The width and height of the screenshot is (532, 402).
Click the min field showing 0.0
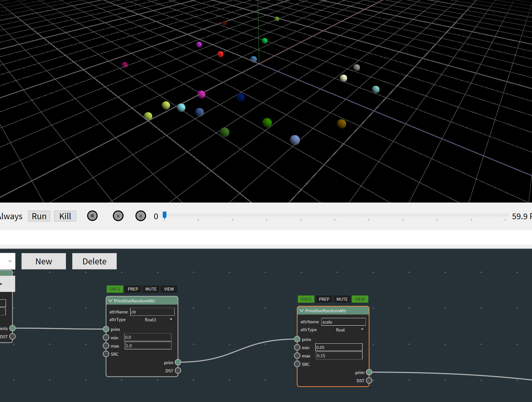click(148, 337)
